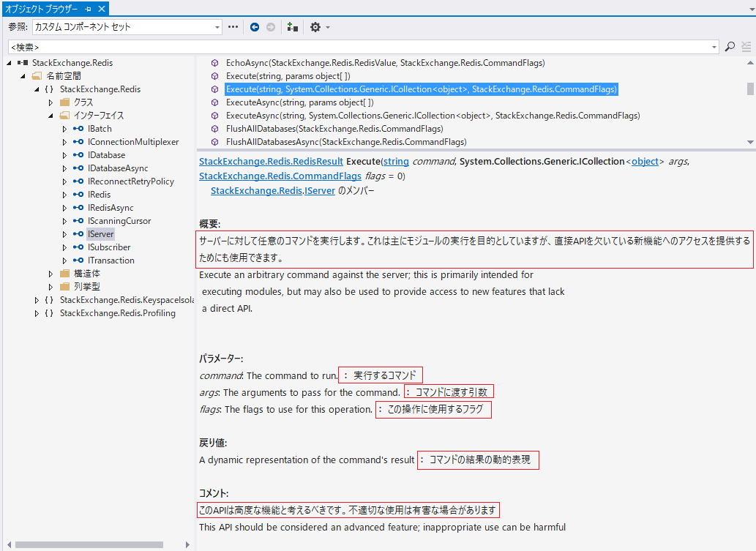Open the カスタム コンポーネント セット browse dropdown
The image size is (756, 551).
[217, 28]
